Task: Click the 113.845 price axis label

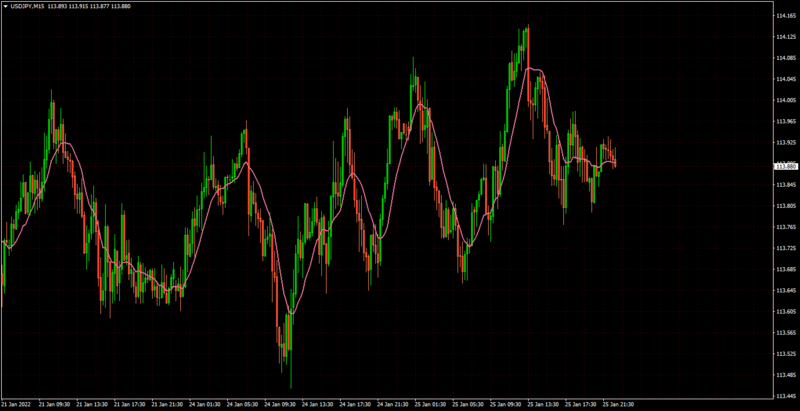Action: (785, 185)
